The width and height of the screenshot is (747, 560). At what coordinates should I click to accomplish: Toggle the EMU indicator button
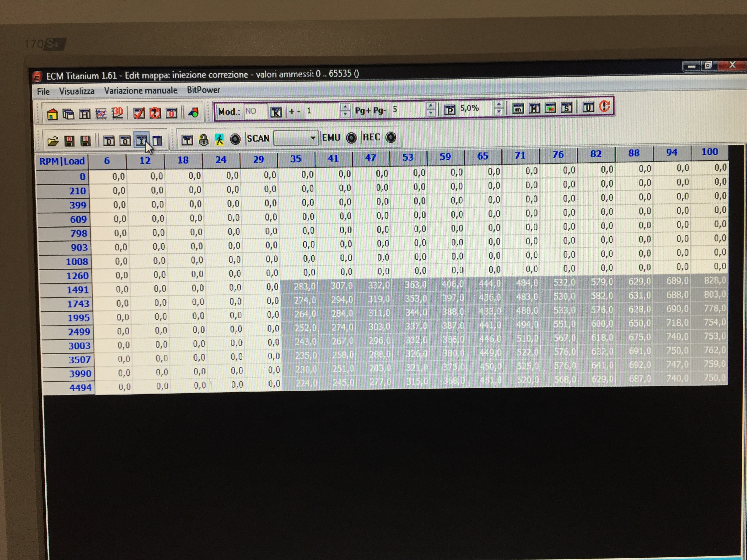[351, 138]
